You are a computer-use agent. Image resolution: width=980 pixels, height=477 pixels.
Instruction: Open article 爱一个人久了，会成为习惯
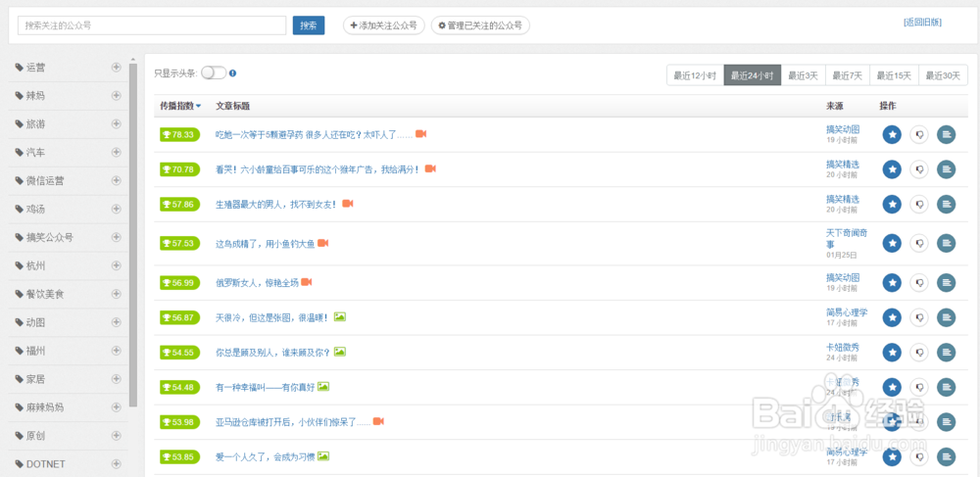tap(265, 457)
